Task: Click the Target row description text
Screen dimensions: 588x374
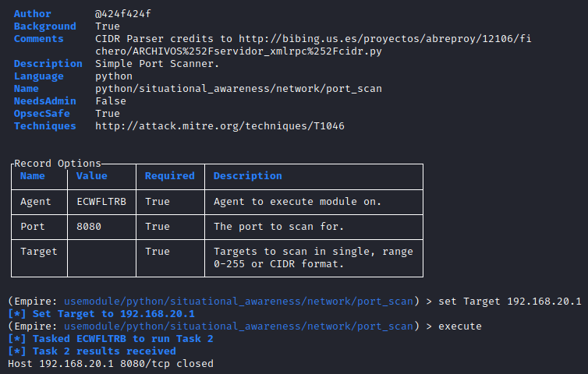Action: (x=313, y=258)
